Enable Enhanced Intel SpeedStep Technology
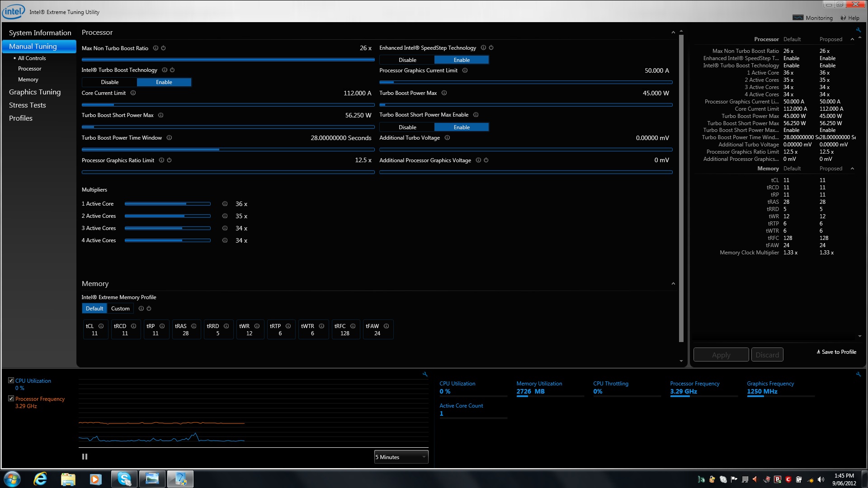The image size is (868, 488). (x=462, y=60)
